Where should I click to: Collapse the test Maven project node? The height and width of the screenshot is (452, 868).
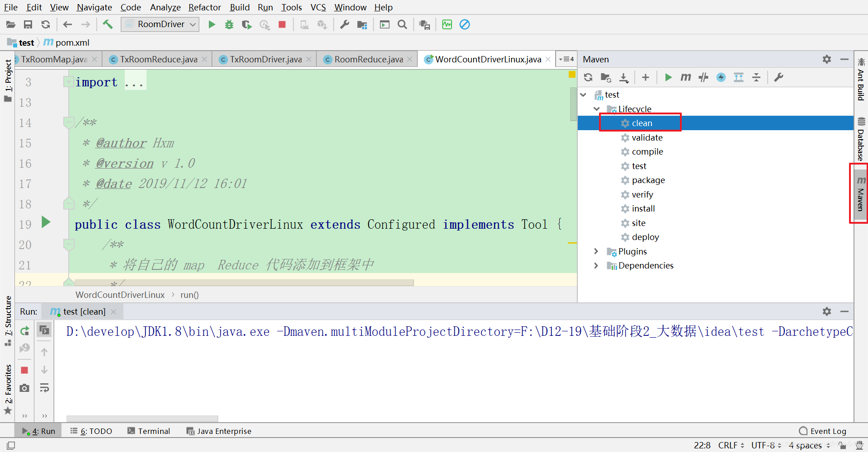(x=583, y=94)
